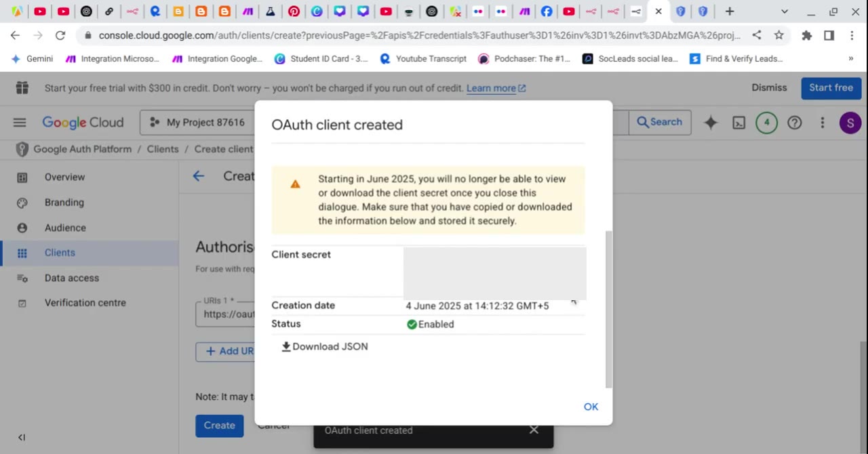
Task: Open a new browser tab
Action: click(x=730, y=12)
